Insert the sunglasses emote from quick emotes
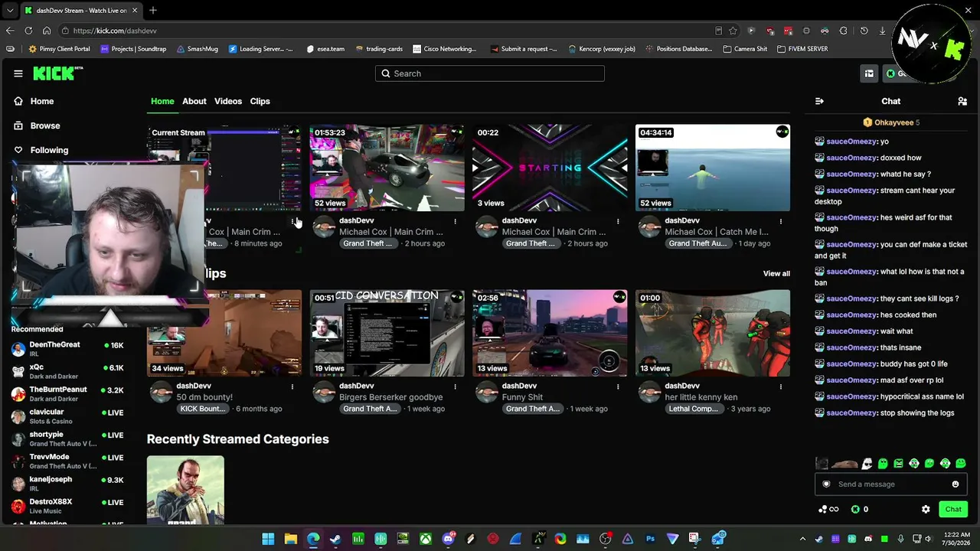The height and width of the screenshot is (551, 980). pos(867,464)
